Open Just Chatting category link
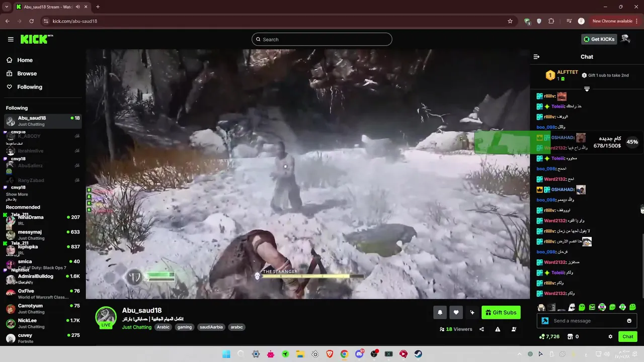644x362 pixels. tap(136, 327)
